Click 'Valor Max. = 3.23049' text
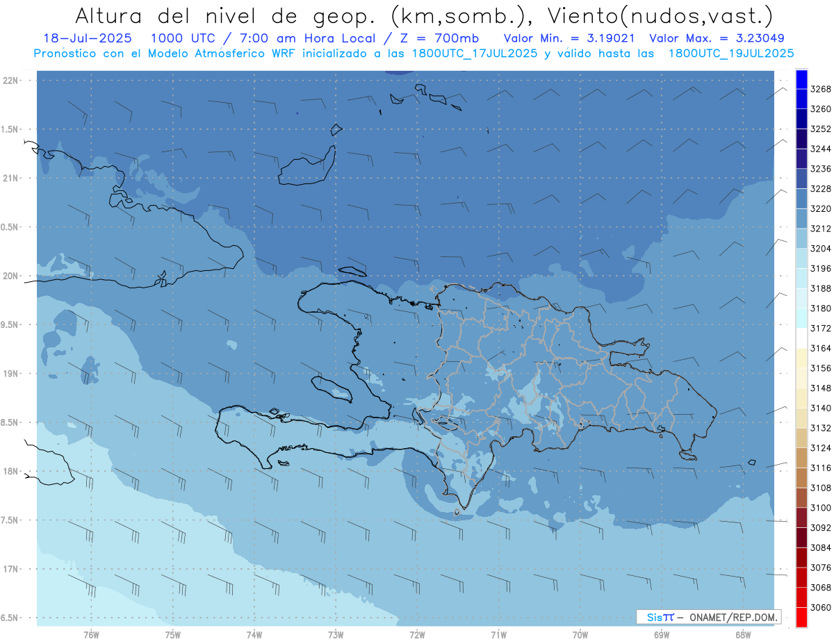834x644 pixels. pyautogui.click(x=717, y=38)
